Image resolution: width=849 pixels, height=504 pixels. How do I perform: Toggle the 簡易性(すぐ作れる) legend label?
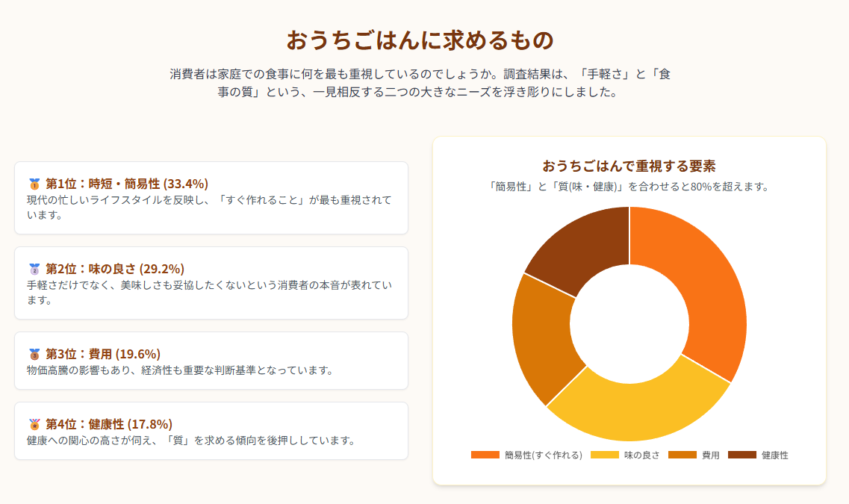(543, 455)
